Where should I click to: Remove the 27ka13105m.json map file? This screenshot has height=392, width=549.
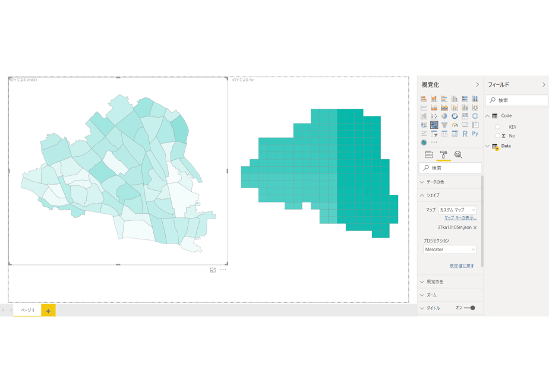pos(475,227)
